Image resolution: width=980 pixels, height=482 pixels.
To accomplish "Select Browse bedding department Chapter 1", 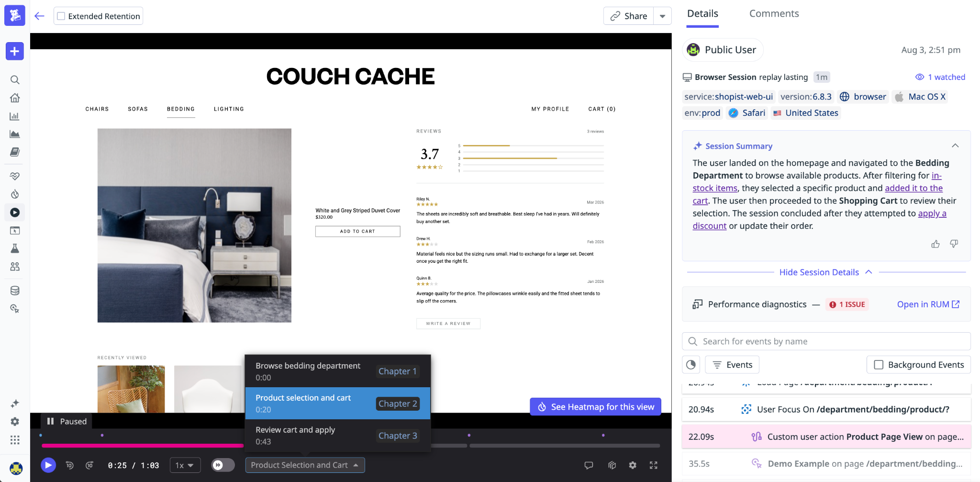I will tap(338, 371).
